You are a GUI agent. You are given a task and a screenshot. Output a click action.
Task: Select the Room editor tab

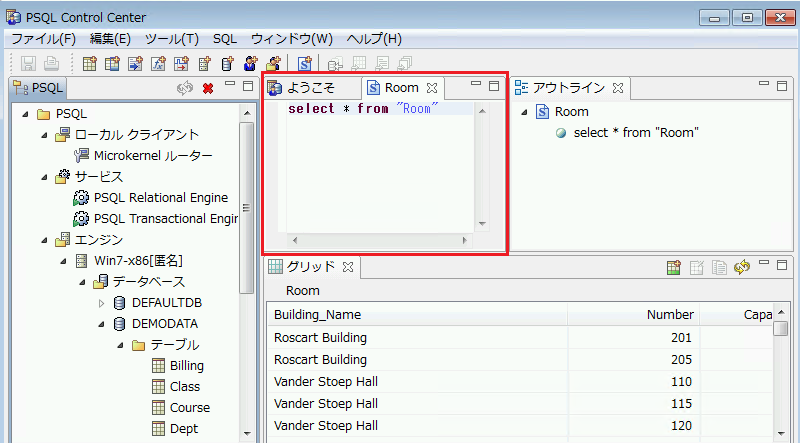401,88
